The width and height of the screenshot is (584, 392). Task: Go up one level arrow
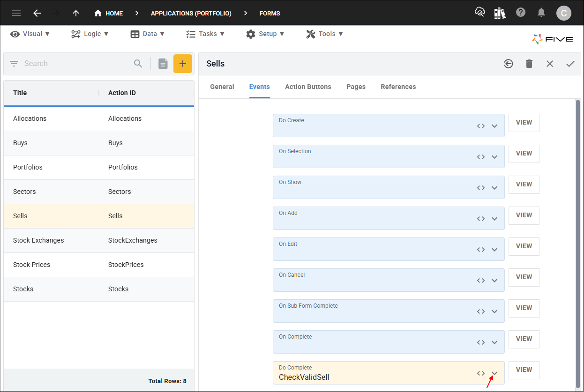pos(75,13)
